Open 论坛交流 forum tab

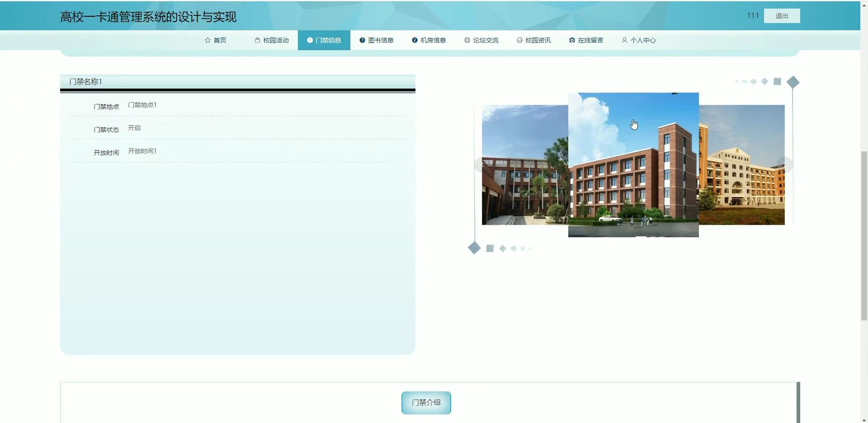point(481,40)
